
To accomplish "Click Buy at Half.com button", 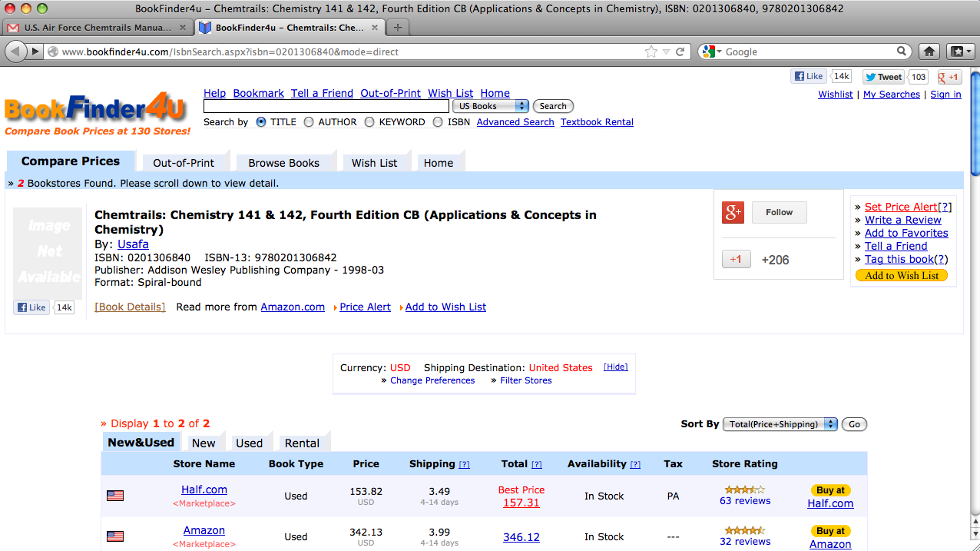I will click(x=830, y=490).
